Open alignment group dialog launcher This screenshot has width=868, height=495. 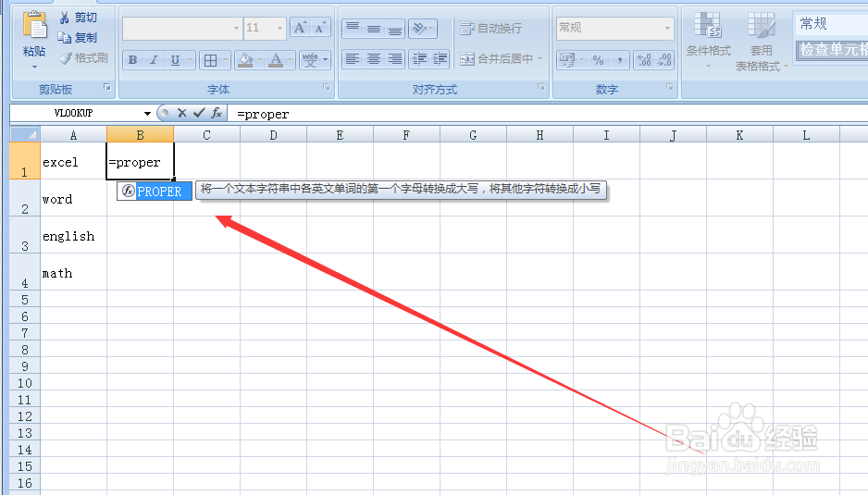(x=540, y=88)
